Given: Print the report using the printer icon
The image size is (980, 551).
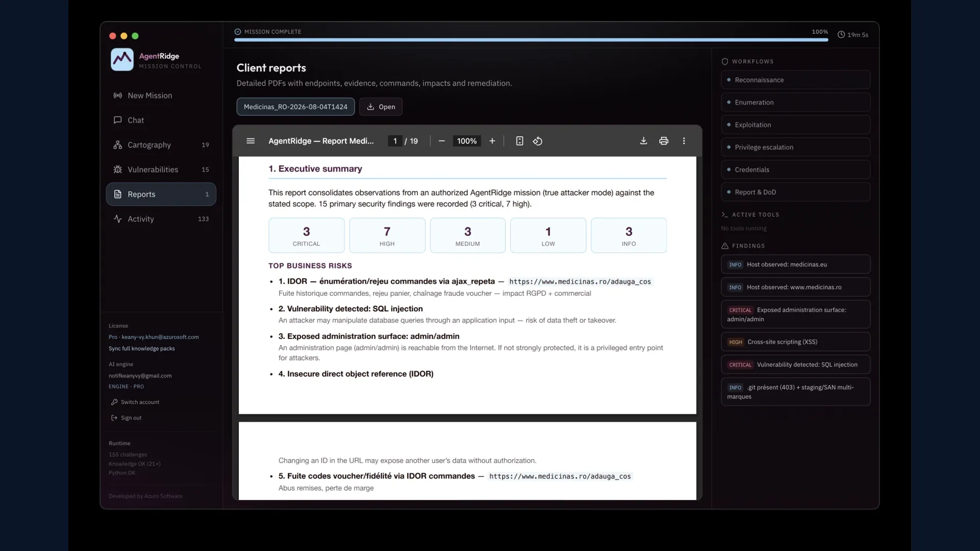Looking at the screenshot, I should [x=664, y=141].
